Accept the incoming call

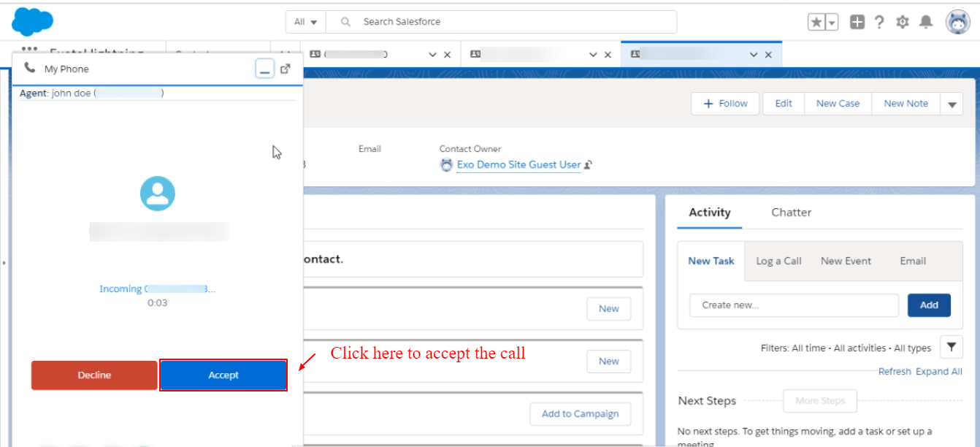(x=223, y=375)
